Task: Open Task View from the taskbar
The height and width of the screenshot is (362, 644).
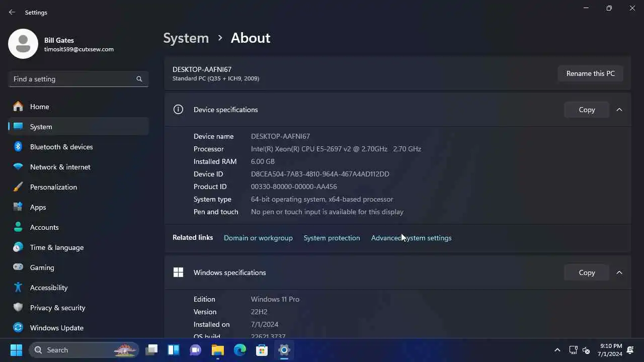Action: [x=151, y=350]
